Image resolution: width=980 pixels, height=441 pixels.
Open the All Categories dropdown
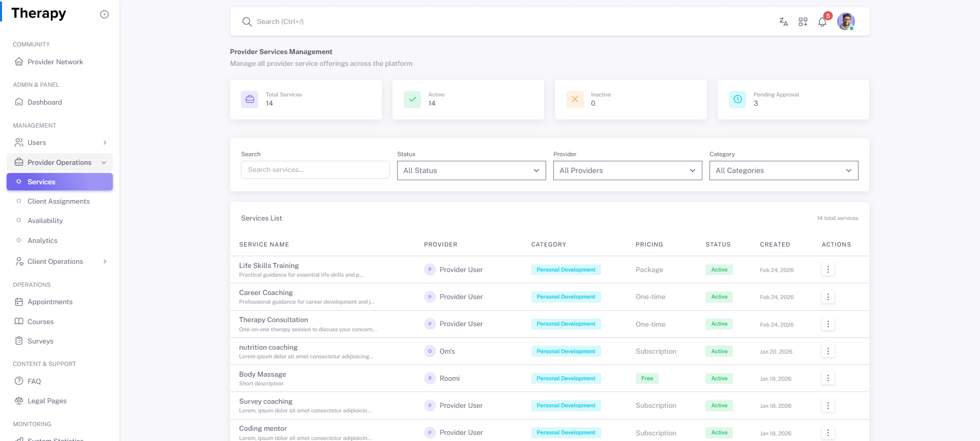click(784, 170)
